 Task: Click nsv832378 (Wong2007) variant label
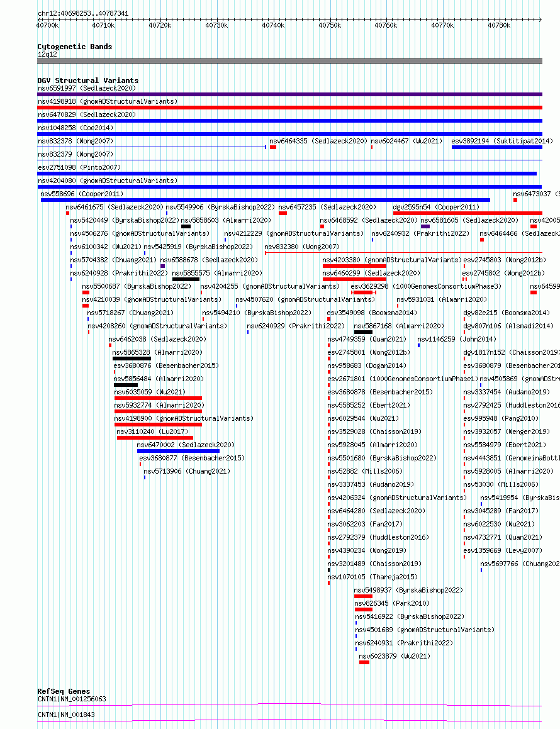coord(76,141)
